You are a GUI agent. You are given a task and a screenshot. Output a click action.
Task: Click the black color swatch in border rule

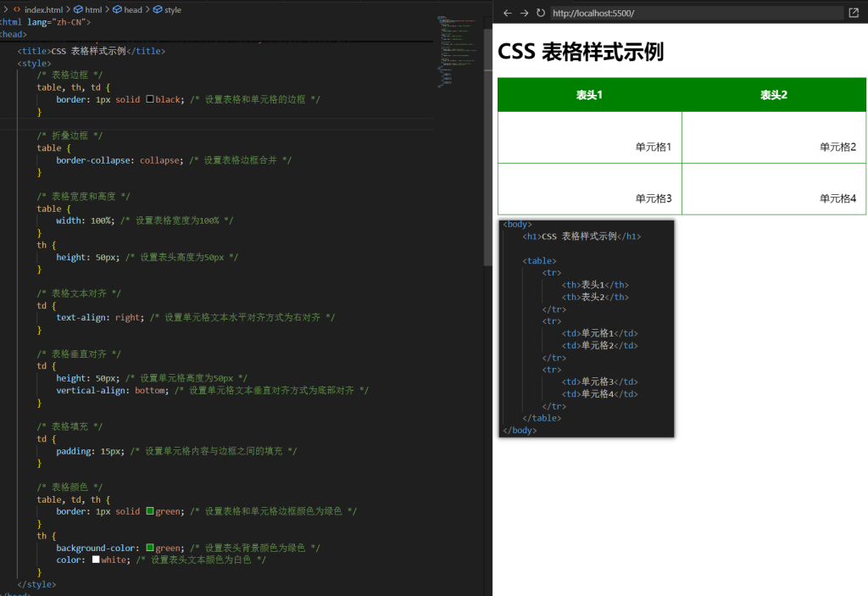[x=150, y=99]
